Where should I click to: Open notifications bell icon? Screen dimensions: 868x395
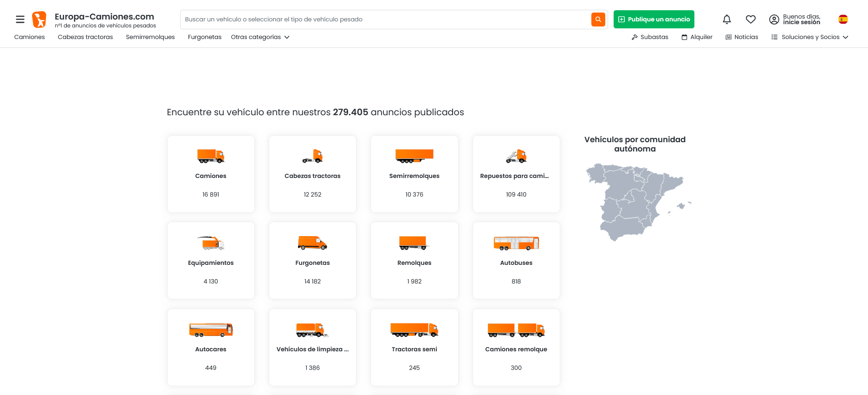point(726,20)
